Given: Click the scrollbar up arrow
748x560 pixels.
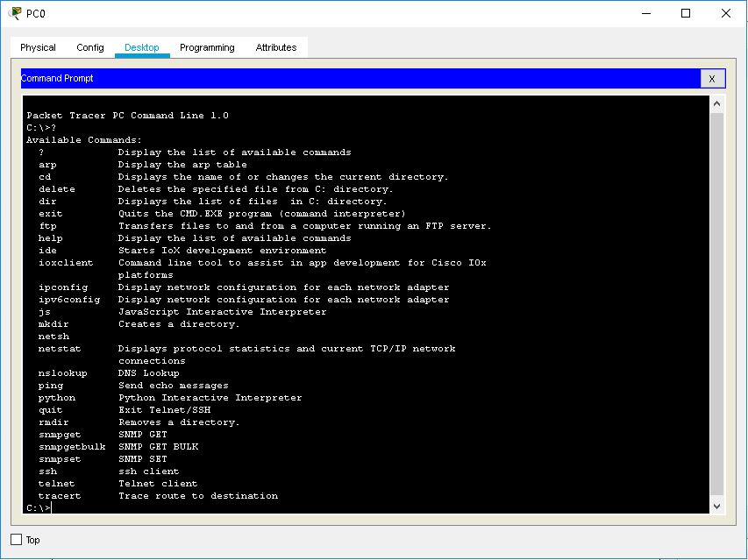Looking at the screenshot, I should [716, 102].
